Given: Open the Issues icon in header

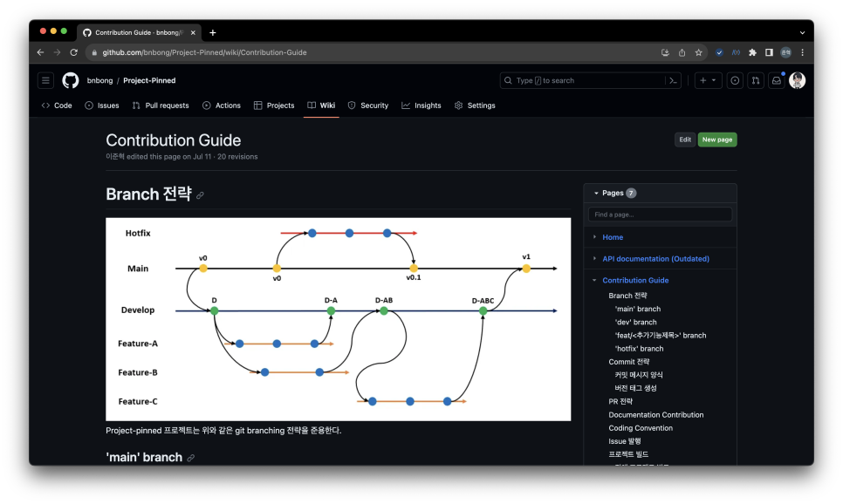Looking at the screenshot, I should 735,80.
